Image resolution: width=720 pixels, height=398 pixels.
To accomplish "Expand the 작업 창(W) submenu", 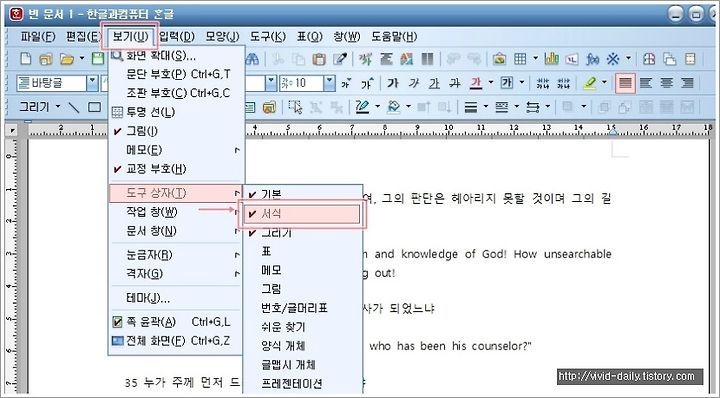I will tap(174, 212).
